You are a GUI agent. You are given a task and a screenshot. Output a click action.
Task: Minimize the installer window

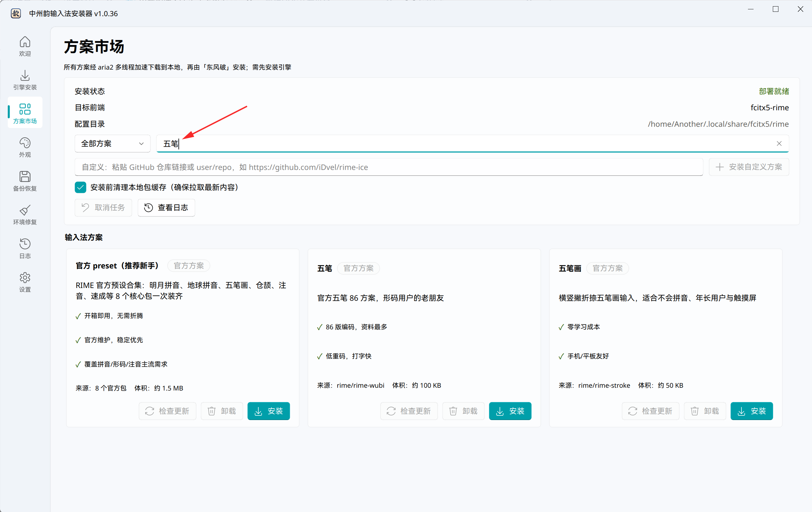coord(751,9)
